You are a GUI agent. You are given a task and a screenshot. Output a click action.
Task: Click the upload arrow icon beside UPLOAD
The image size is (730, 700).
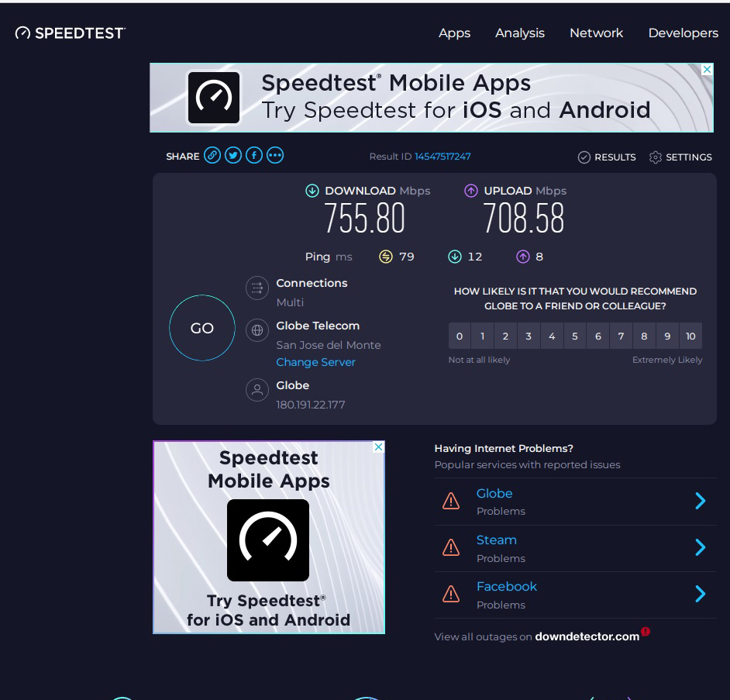coord(471,191)
